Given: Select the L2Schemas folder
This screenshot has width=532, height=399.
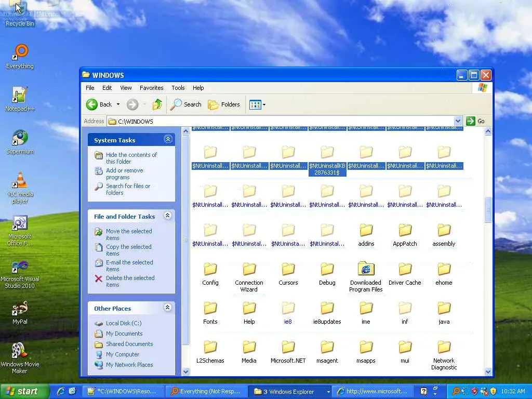Looking at the screenshot, I should point(210,352).
